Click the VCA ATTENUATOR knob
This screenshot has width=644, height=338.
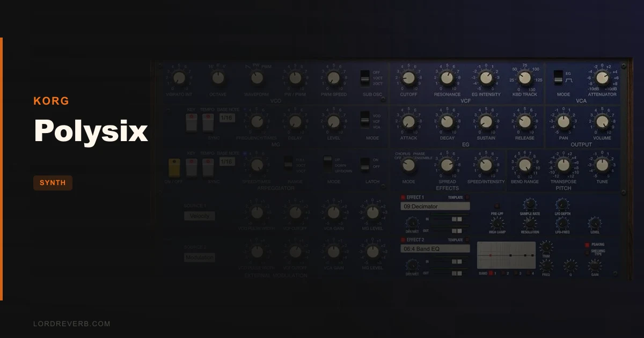click(603, 78)
